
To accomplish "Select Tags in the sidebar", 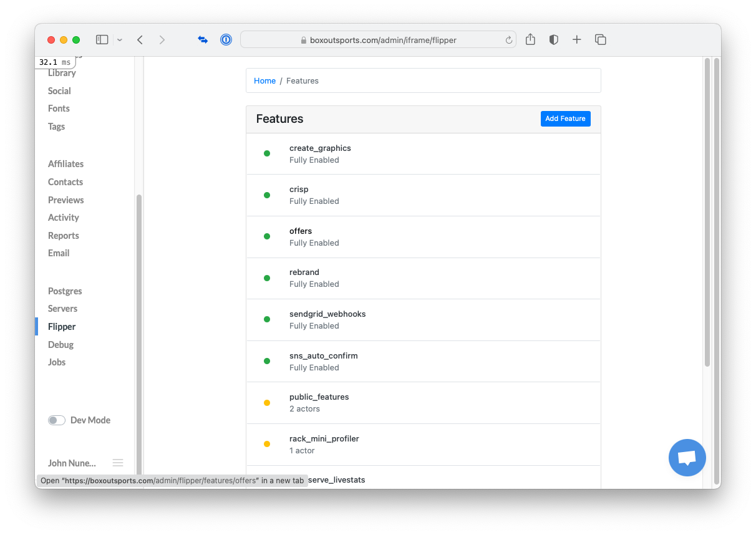I will pyautogui.click(x=56, y=127).
